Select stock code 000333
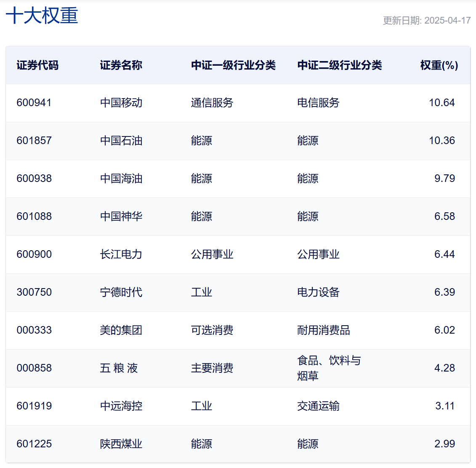Viewport: 476px width, 468px height. [x=34, y=330]
